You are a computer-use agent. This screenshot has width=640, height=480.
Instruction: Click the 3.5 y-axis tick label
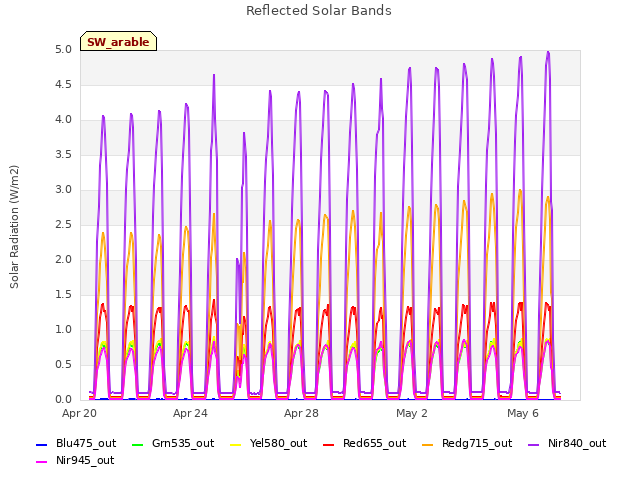coord(63,155)
